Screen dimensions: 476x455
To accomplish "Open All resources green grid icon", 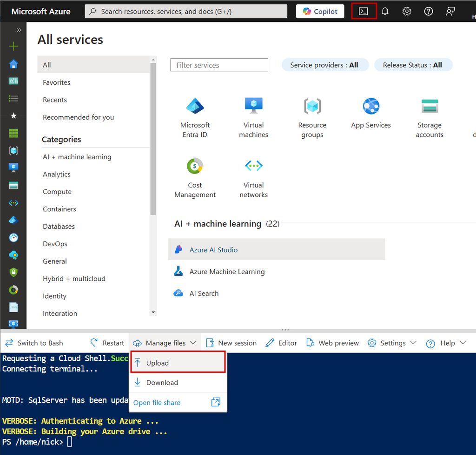I will point(13,133).
